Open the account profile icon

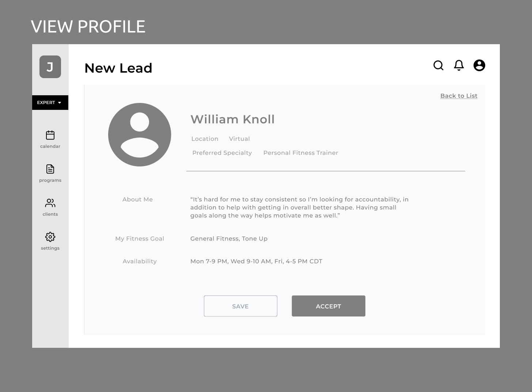(x=479, y=65)
